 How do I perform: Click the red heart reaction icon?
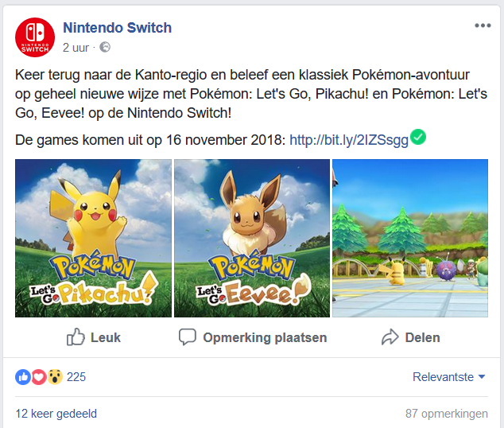coord(38,376)
